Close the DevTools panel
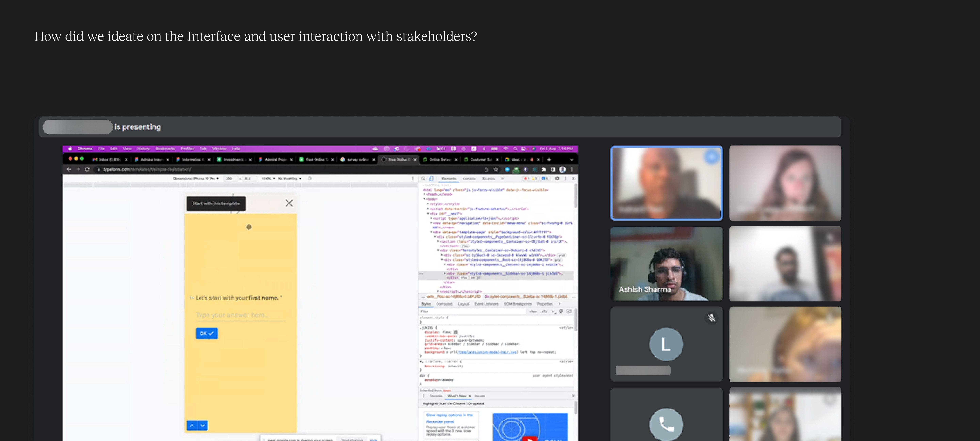This screenshot has height=441, width=980. click(573, 178)
